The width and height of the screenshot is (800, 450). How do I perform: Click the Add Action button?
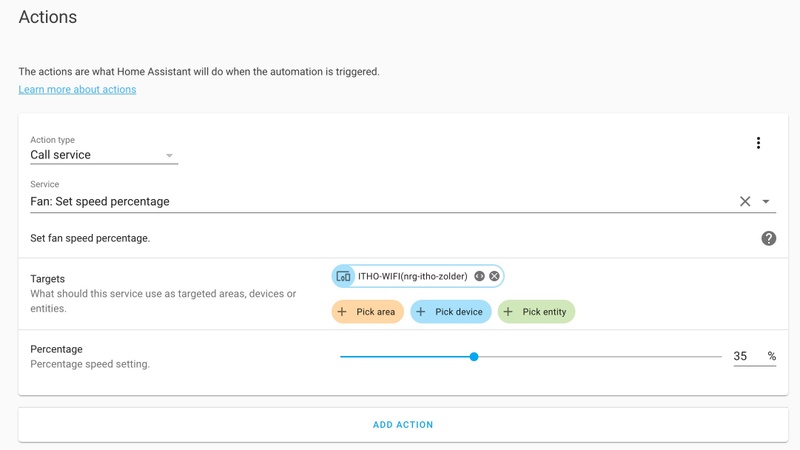(403, 425)
